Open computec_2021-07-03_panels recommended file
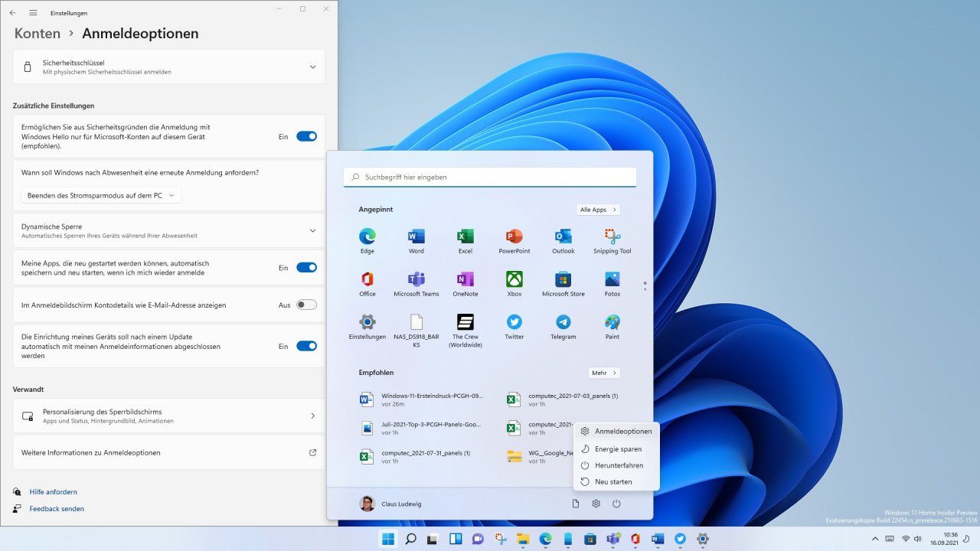The width and height of the screenshot is (980, 551). click(563, 399)
